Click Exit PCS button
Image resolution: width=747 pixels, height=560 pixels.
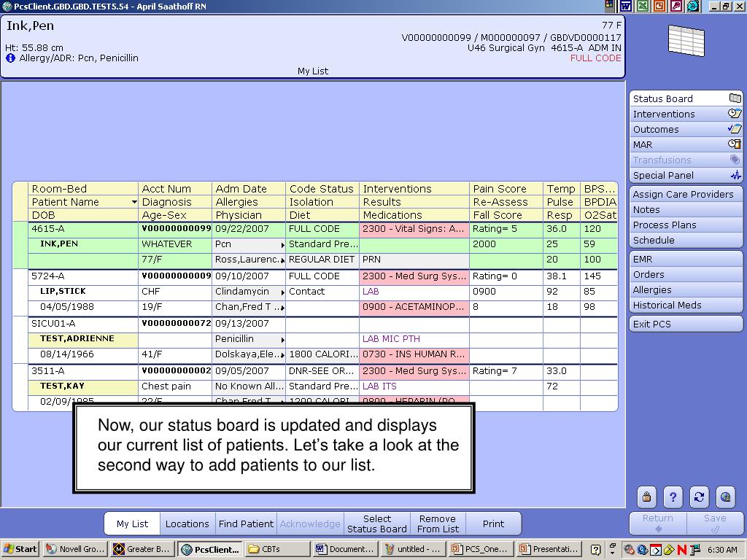[x=686, y=324]
